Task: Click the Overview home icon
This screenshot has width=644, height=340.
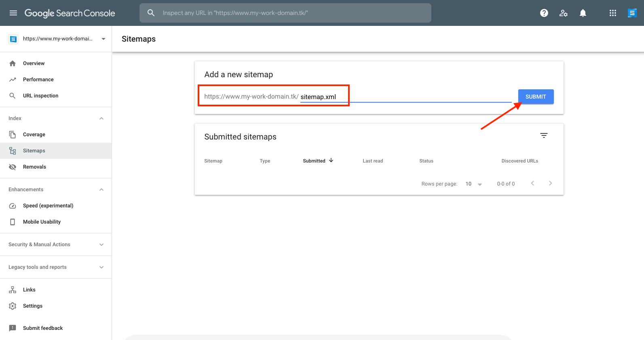Action: tap(13, 63)
